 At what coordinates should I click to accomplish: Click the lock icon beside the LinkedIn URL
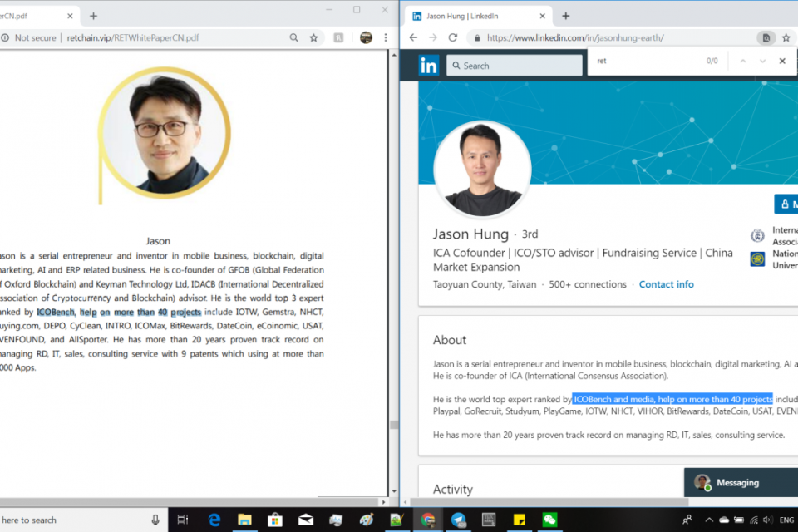point(477,38)
